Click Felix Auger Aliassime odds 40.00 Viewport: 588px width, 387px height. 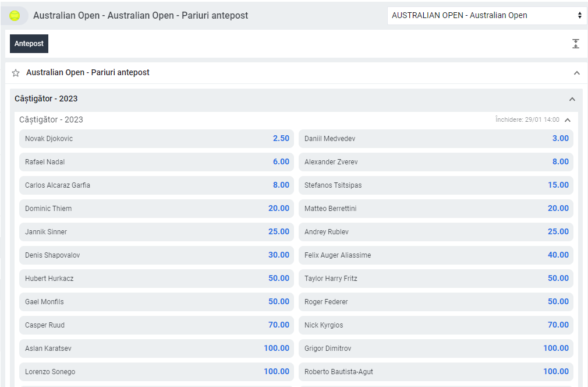(435, 255)
